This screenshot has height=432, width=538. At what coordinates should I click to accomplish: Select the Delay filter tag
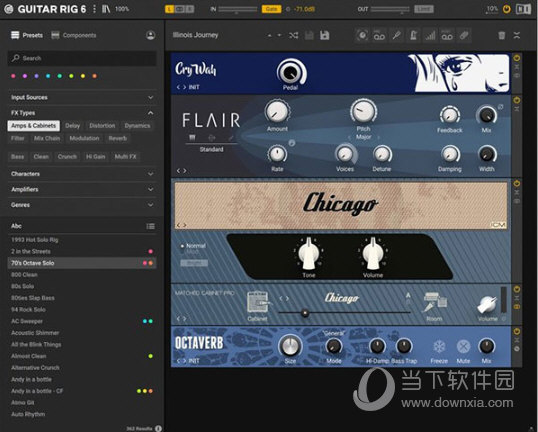pos(72,126)
